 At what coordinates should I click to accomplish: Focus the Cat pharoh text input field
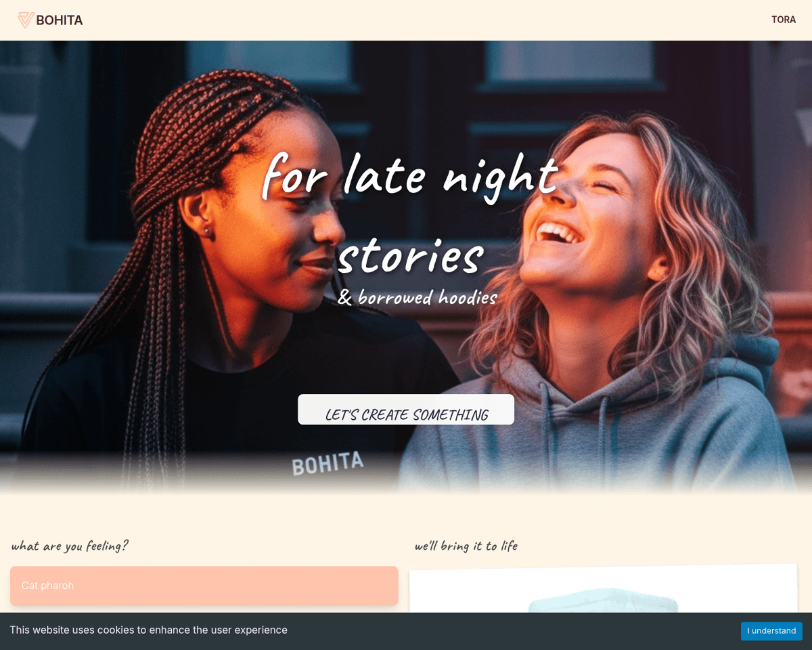[x=204, y=586]
